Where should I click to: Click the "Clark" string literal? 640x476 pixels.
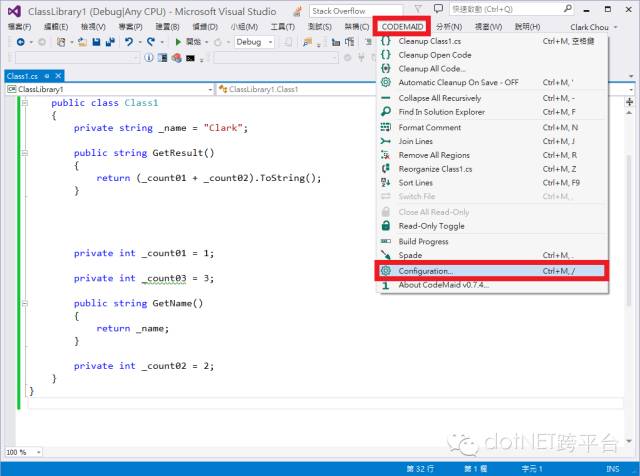[223, 128]
